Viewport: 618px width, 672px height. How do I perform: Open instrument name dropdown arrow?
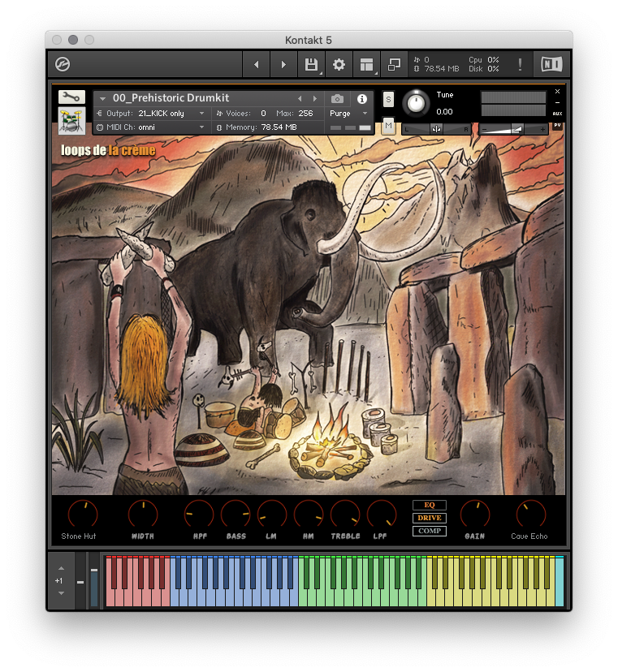[102, 98]
